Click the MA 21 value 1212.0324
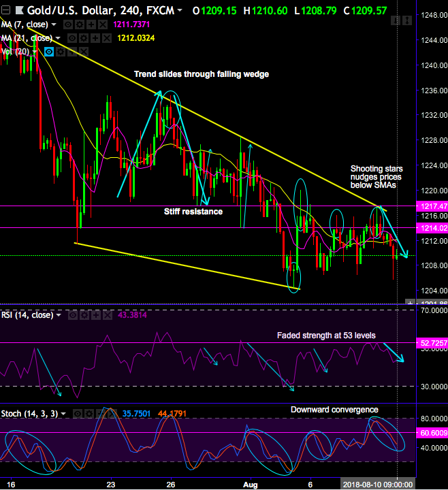Screen dimensions: 448x490 click(135, 38)
